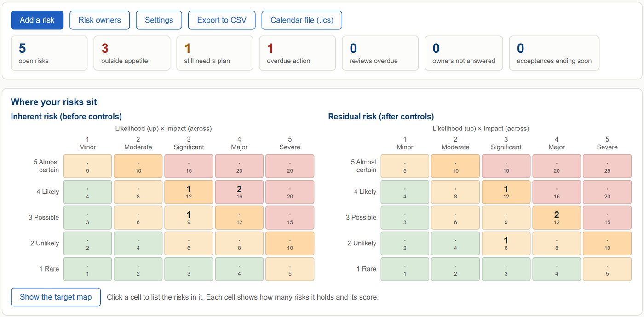Viewport: 644px width, 317px height.
Task: Open the Risk owners page
Action: point(100,20)
